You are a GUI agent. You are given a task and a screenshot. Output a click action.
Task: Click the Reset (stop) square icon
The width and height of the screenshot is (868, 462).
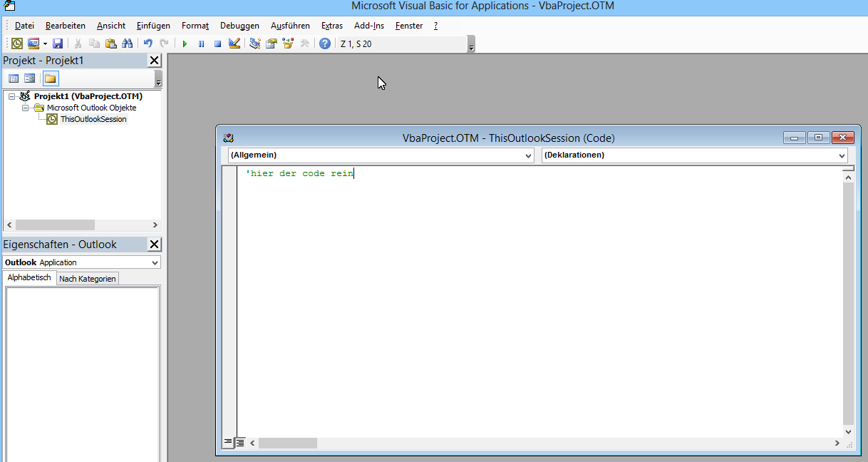[x=217, y=43]
